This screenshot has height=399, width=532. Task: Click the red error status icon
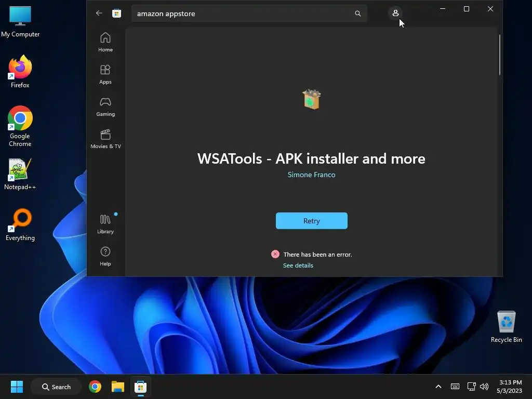275,254
